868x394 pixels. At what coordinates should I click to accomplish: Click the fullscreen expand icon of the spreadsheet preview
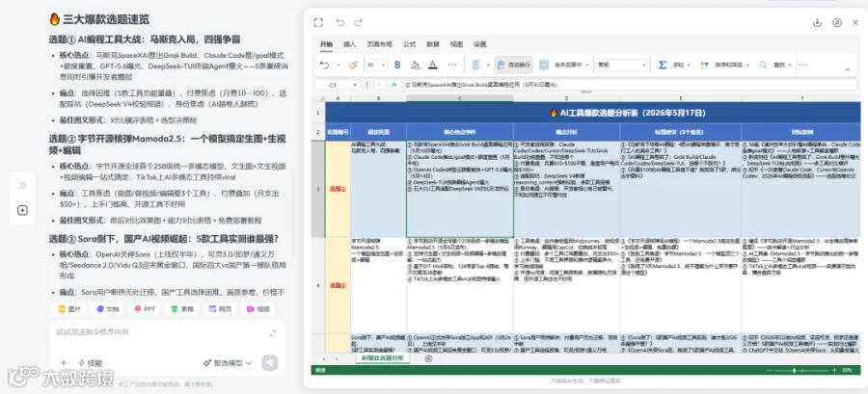tap(317, 23)
